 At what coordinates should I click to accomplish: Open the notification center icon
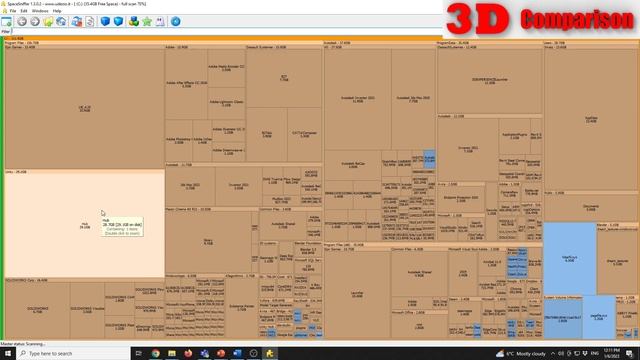[630, 353]
